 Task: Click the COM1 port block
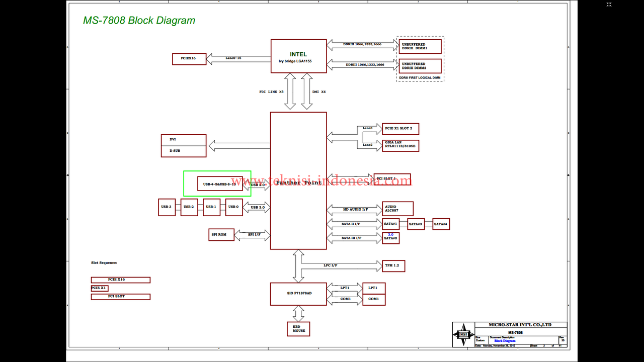pos(374,299)
